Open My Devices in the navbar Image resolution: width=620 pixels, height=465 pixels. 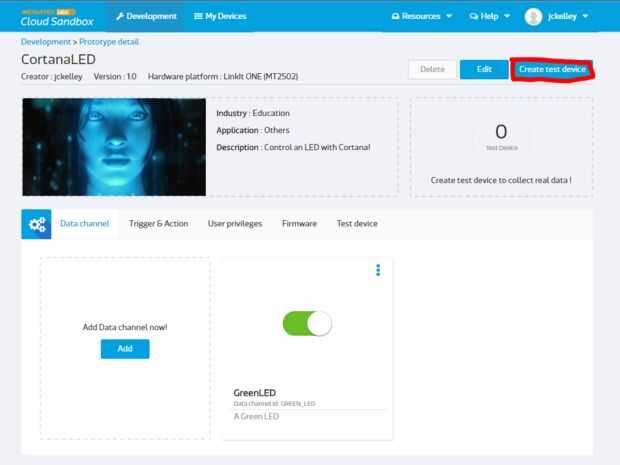tap(220, 16)
